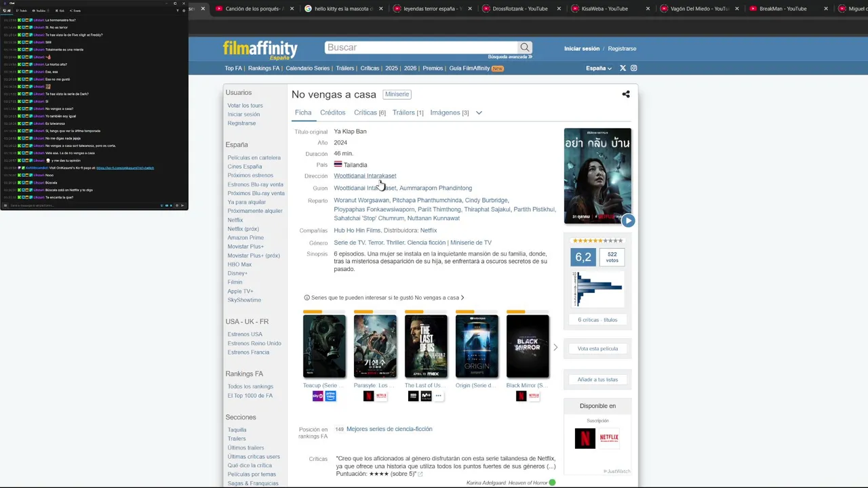Viewport: 868px width, 488px height.
Task: Click the Miniserie tag next to title
Action: (397, 94)
